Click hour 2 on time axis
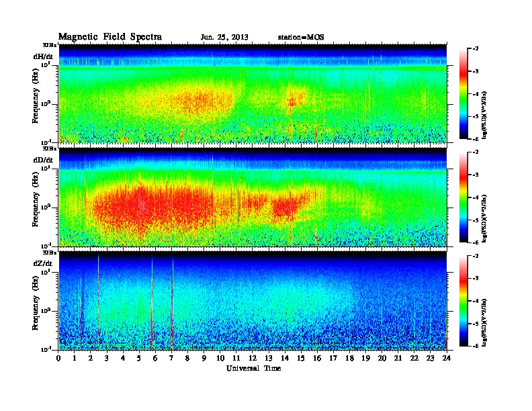 pos(91,359)
